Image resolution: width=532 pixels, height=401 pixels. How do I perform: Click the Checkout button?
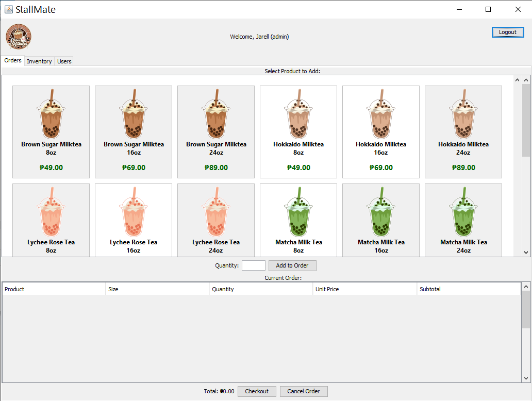257,391
